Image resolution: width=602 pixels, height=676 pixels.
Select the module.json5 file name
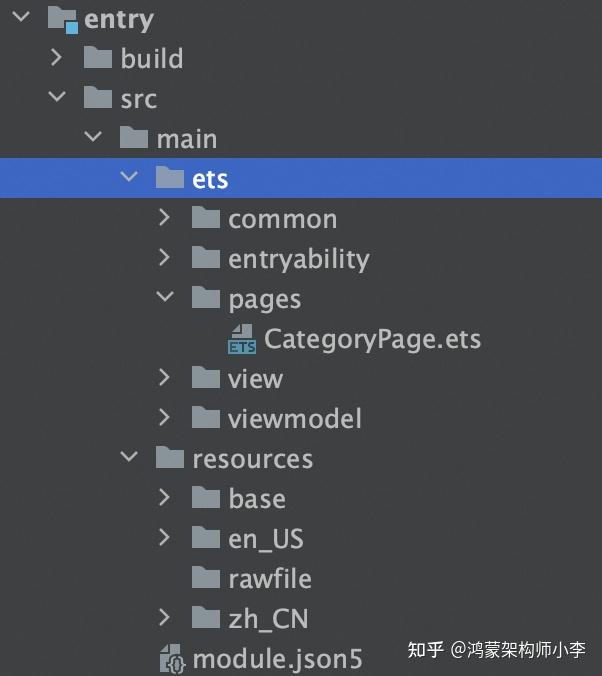[277, 659]
